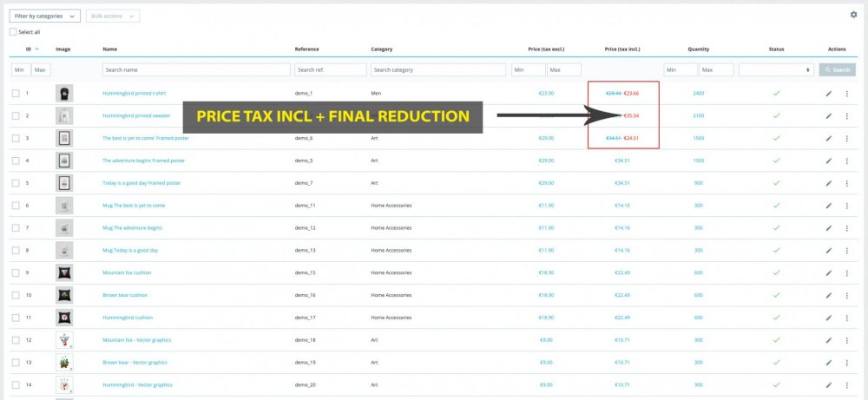Open Bulk actions dropdown
This screenshot has width=868, height=400.
112,16
